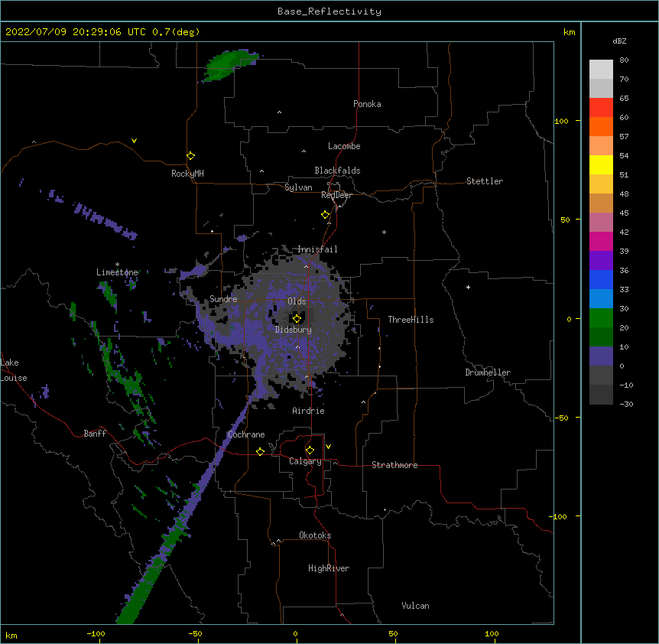Click the ThreeHills label

click(411, 320)
